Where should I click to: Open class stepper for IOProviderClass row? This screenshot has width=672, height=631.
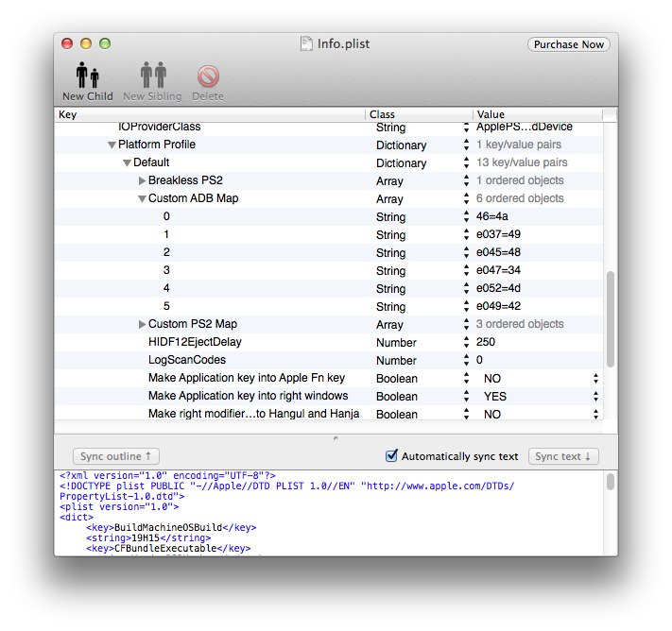(x=466, y=128)
